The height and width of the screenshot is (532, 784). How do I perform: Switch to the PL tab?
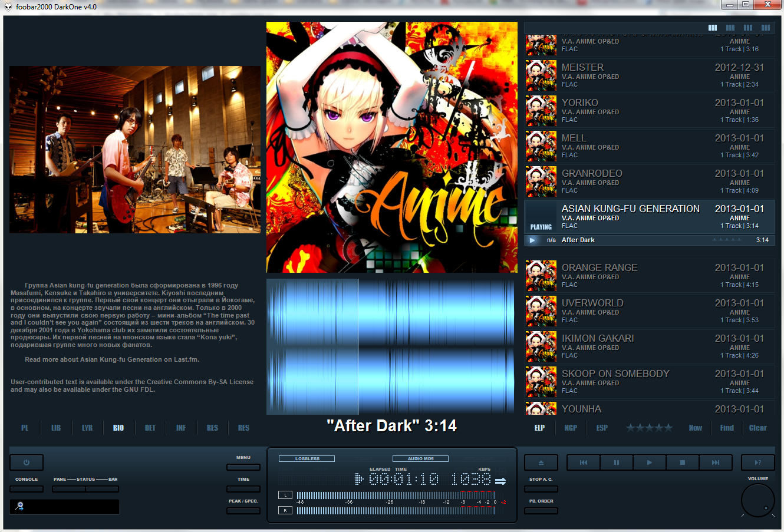[x=25, y=428]
